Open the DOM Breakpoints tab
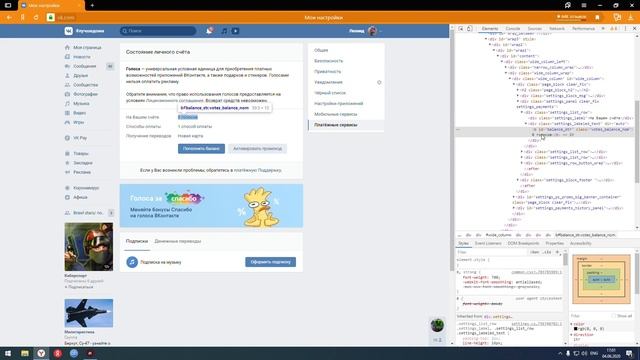The width and height of the screenshot is (640, 360). [524, 243]
